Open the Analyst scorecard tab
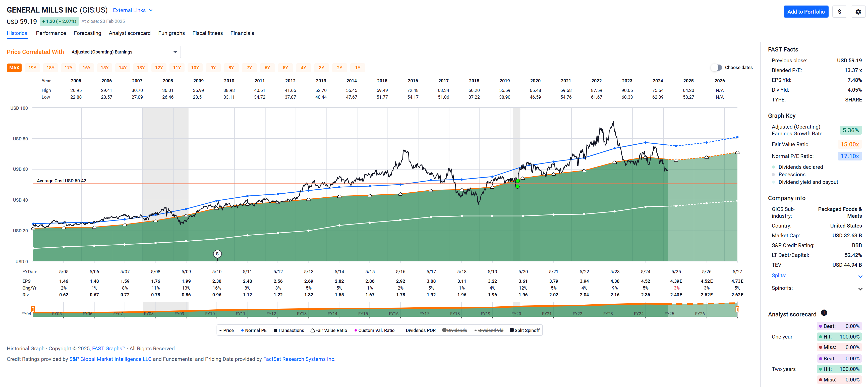The height and width of the screenshot is (387, 868). click(129, 33)
